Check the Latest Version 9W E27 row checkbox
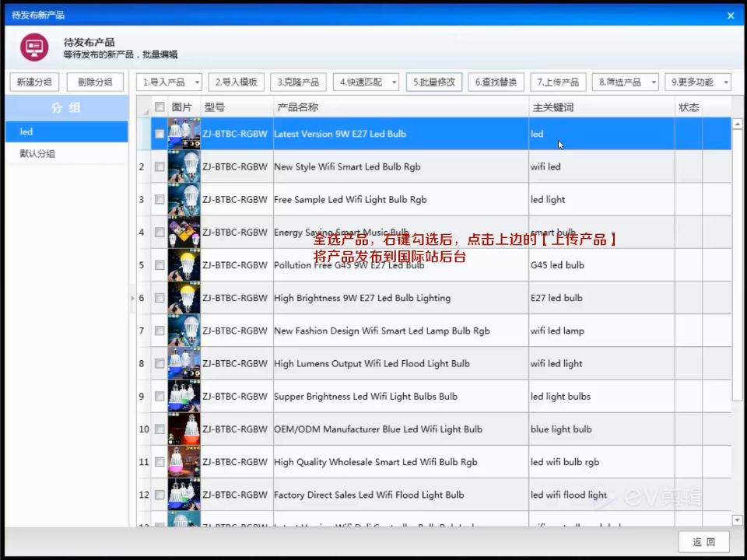747x560 pixels. 160,134
